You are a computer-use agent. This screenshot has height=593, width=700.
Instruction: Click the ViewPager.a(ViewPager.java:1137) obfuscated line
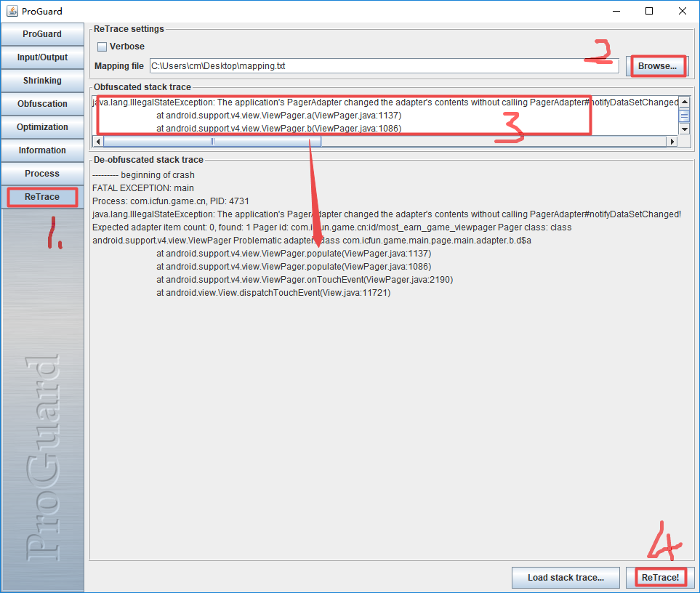(x=278, y=116)
